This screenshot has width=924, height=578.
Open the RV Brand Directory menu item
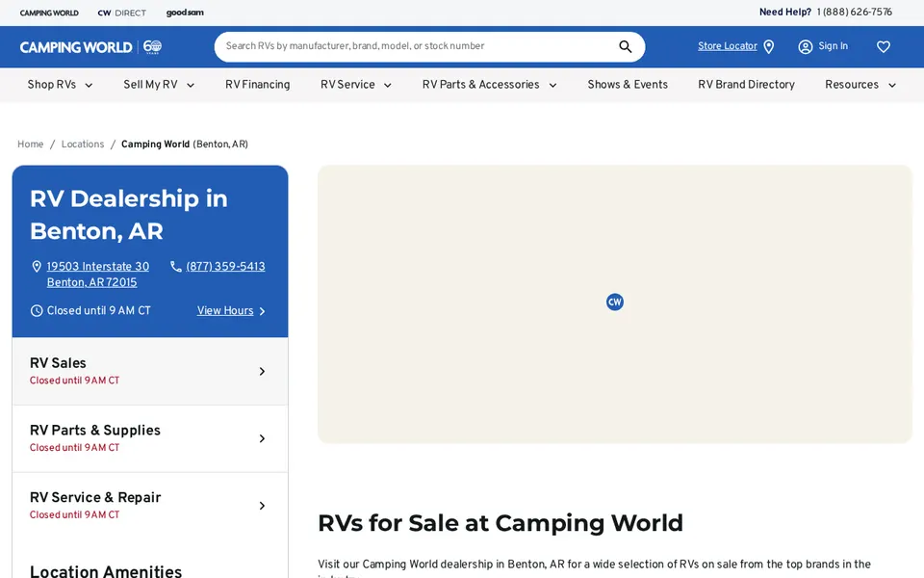(x=746, y=85)
